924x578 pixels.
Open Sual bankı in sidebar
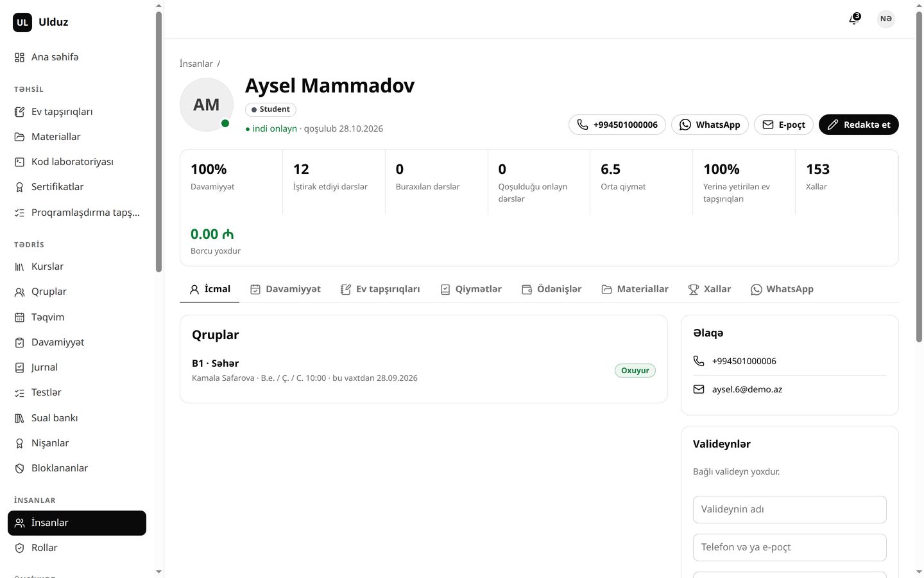77,418
